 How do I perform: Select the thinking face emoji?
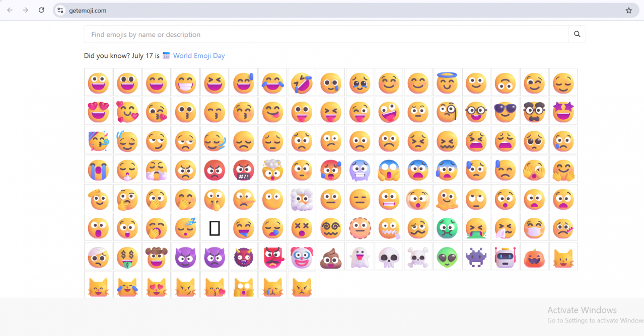click(x=127, y=199)
